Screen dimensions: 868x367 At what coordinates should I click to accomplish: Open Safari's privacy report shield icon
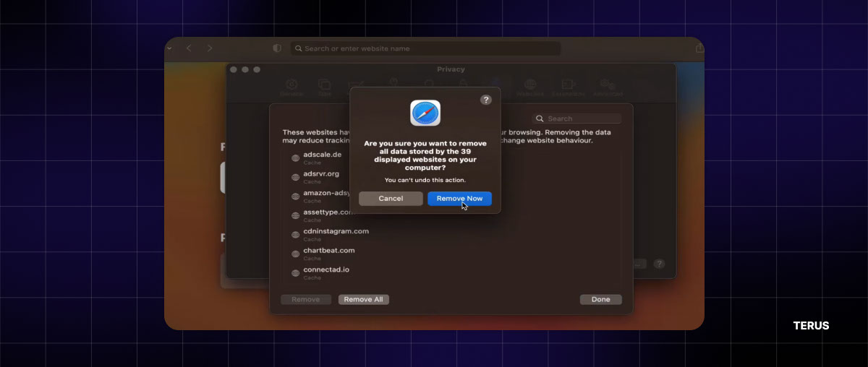tap(277, 48)
